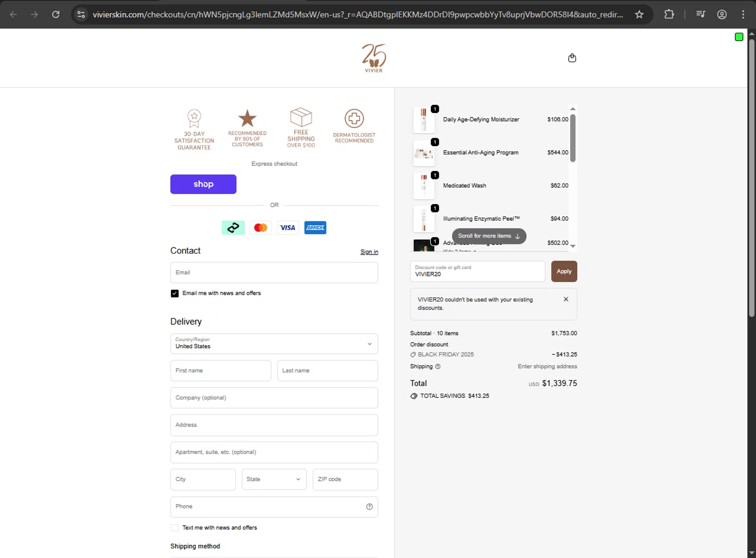This screenshot has height=558, width=756.
Task: Click the Medicated Wash thumbnail
Action: 424,186
